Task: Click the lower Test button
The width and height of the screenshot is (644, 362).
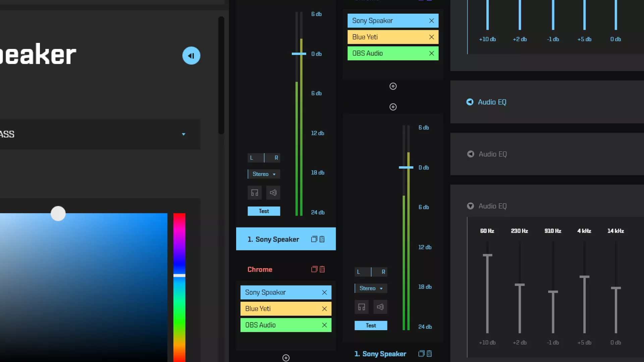Action: click(x=371, y=325)
